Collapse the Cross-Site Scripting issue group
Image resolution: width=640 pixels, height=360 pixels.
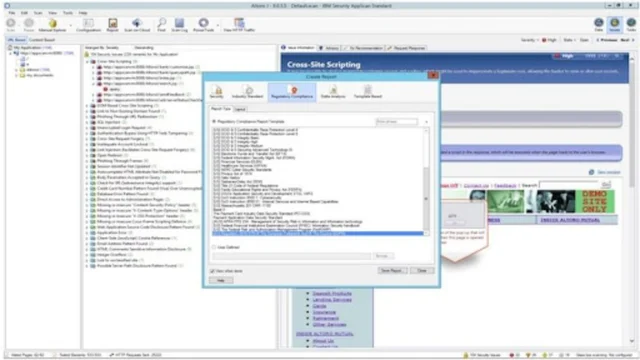[x=87, y=62]
